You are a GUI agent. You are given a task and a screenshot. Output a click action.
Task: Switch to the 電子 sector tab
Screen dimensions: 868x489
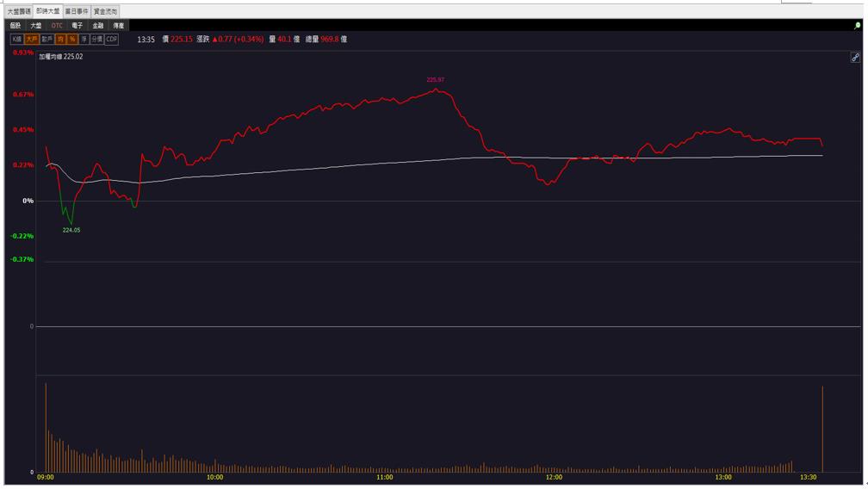pyautogui.click(x=77, y=26)
